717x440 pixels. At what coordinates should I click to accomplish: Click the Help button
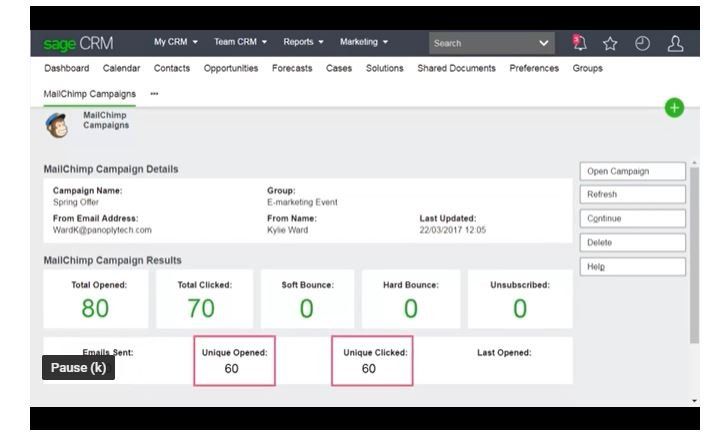pyautogui.click(x=632, y=267)
